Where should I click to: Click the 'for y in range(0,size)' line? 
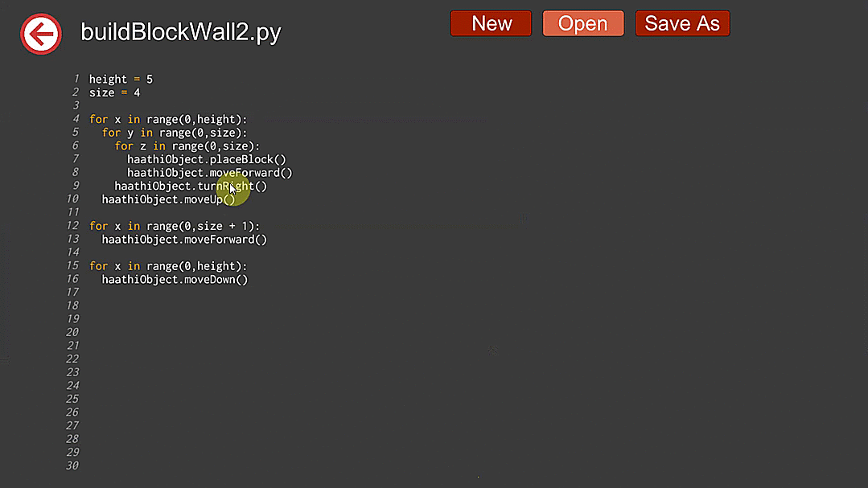(175, 133)
